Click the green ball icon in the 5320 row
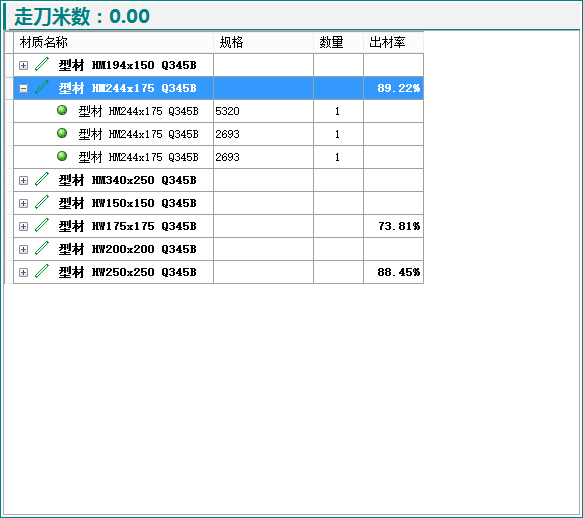The width and height of the screenshot is (583, 518). pos(62,110)
